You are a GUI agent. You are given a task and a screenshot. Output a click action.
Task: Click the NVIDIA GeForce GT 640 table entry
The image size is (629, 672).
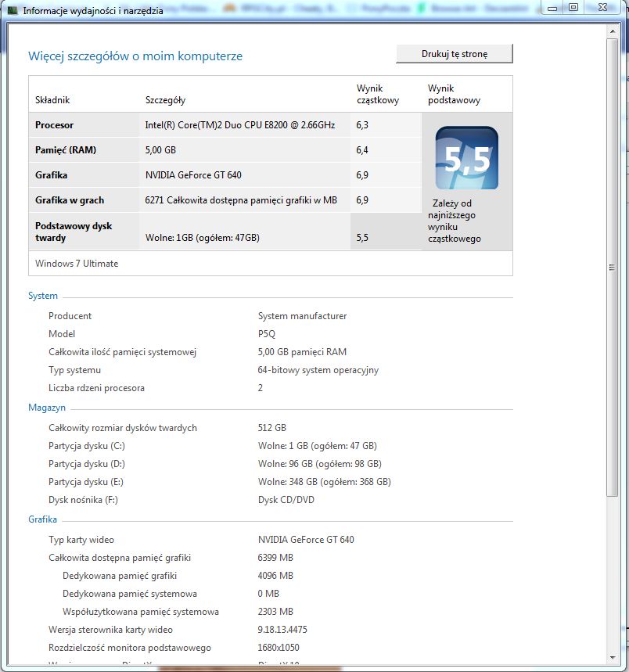click(193, 175)
